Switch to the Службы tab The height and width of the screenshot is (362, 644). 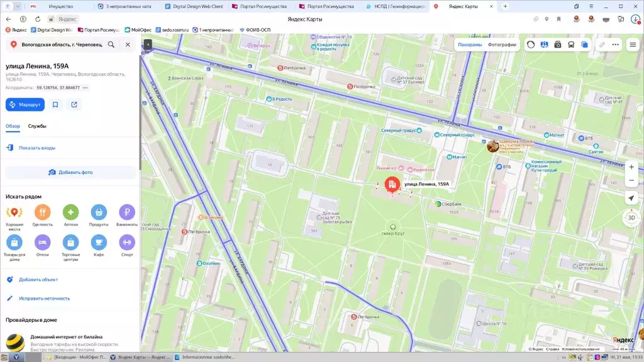(x=37, y=126)
